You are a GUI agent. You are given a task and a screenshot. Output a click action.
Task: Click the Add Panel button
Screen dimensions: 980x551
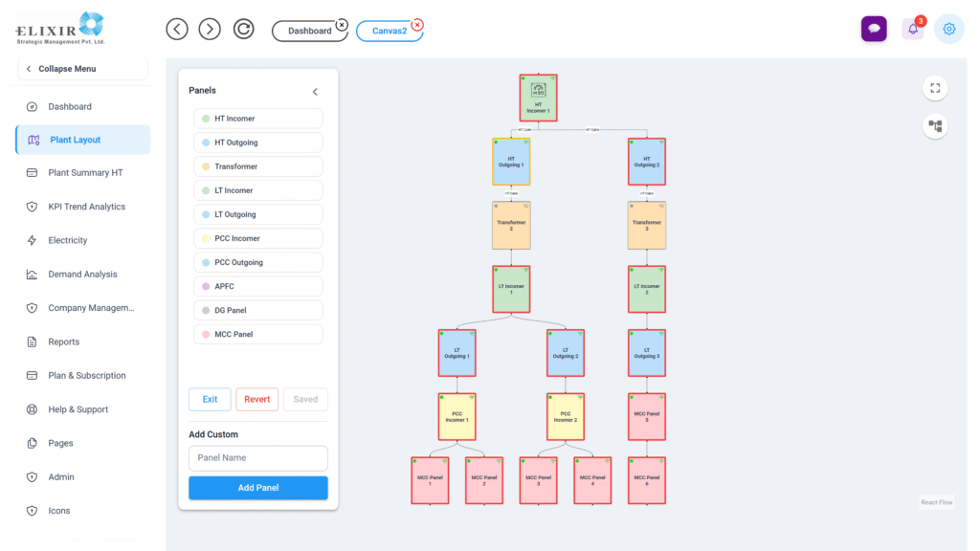tap(257, 488)
